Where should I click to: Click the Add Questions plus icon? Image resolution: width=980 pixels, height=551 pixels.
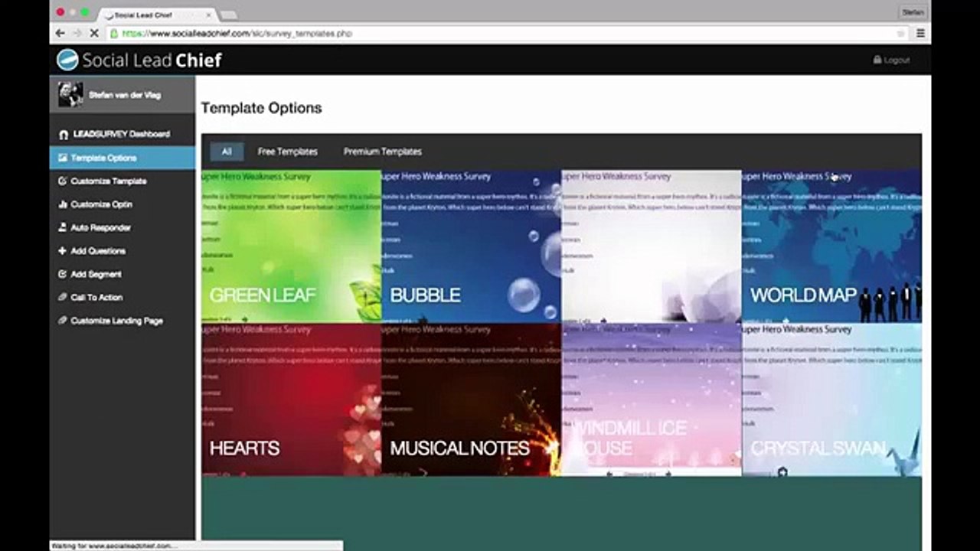point(63,251)
